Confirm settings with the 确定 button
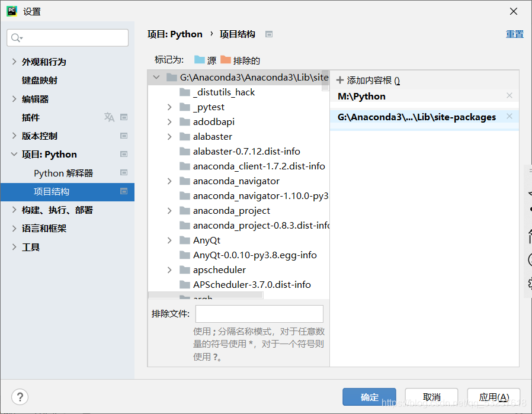This screenshot has height=414, width=532. [369, 397]
